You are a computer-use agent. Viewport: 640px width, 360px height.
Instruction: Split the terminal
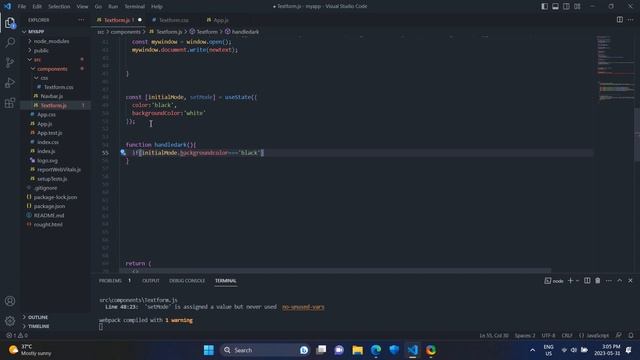pos(587,281)
